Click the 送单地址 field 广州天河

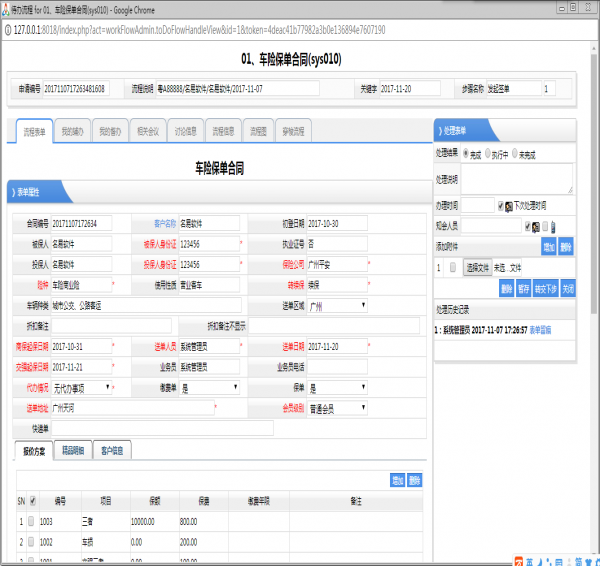(x=133, y=408)
